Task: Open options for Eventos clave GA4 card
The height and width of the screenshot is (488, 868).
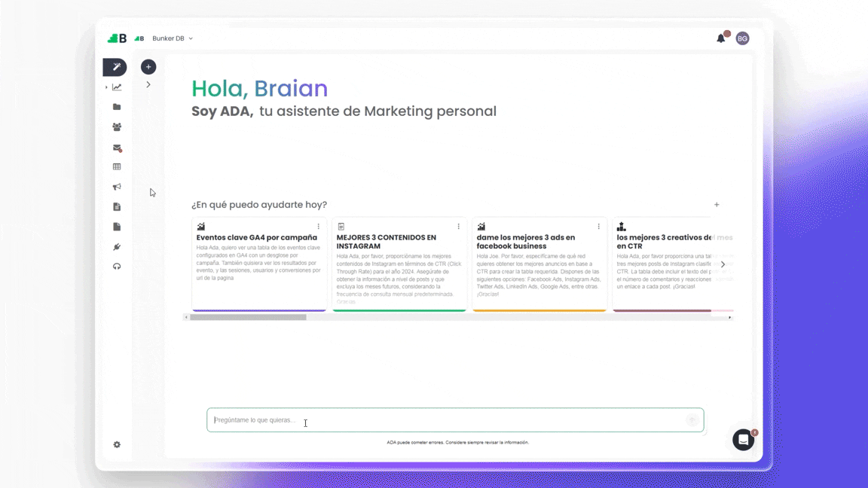Action: [x=318, y=226]
